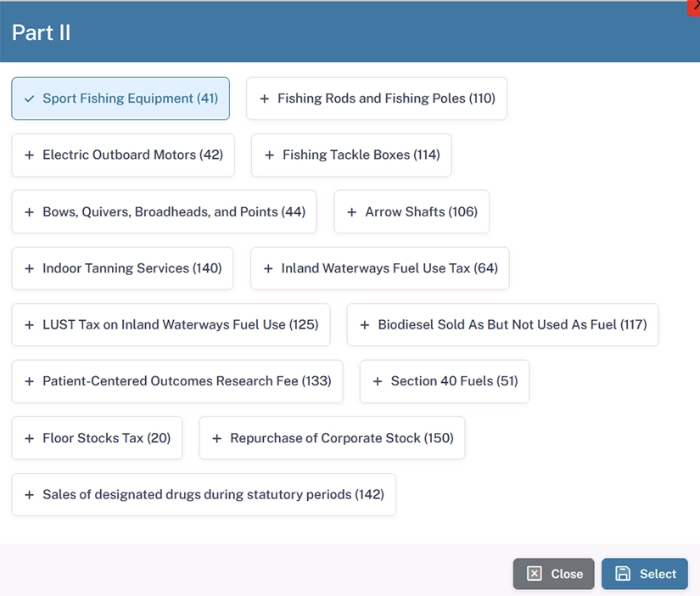Image resolution: width=700 pixels, height=596 pixels.
Task: Close dialog via red corner button
Action: click(694, 7)
